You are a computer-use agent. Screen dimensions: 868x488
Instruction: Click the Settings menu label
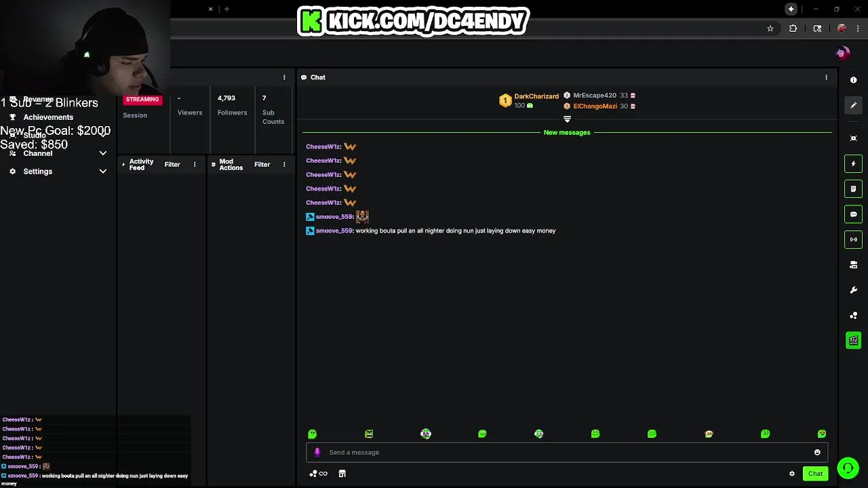click(38, 171)
